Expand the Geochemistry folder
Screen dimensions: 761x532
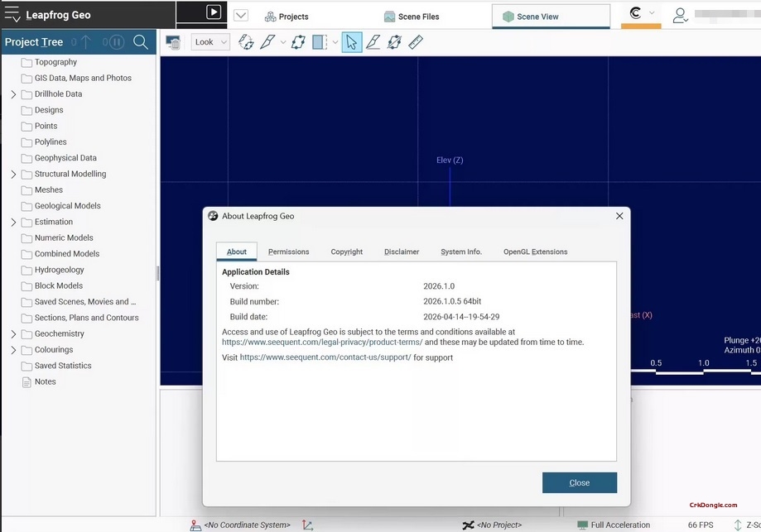[13, 334]
